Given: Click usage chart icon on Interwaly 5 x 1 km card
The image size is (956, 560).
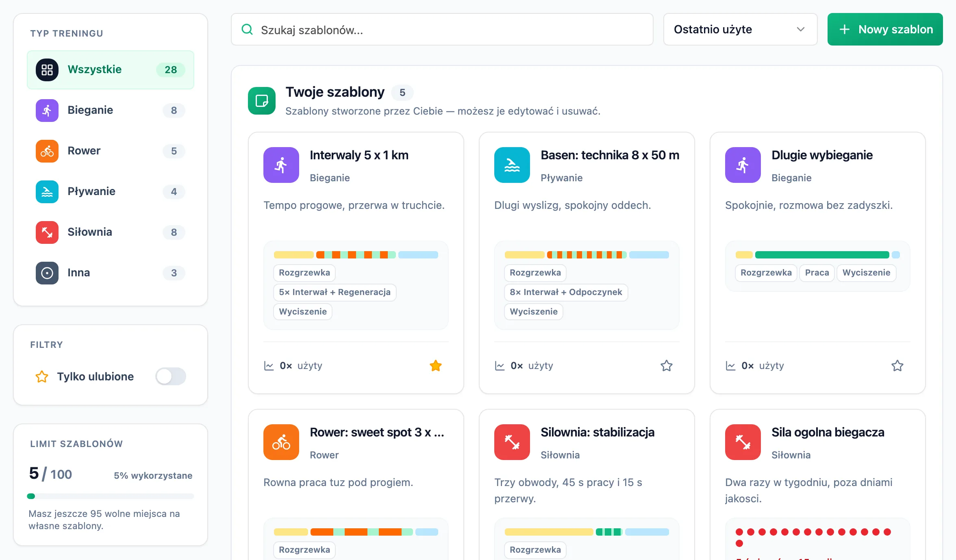Looking at the screenshot, I should coord(269,366).
